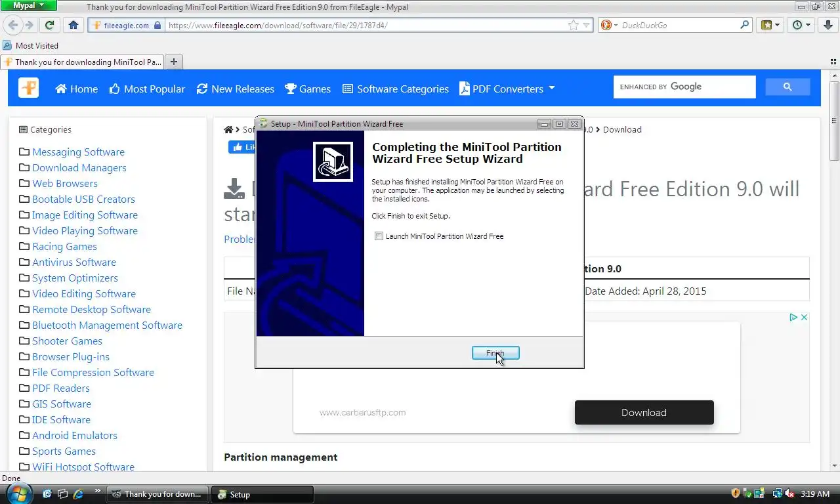This screenshot has width=840, height=504.
Task: Open the Racing Games category
Action: point(64,246)
